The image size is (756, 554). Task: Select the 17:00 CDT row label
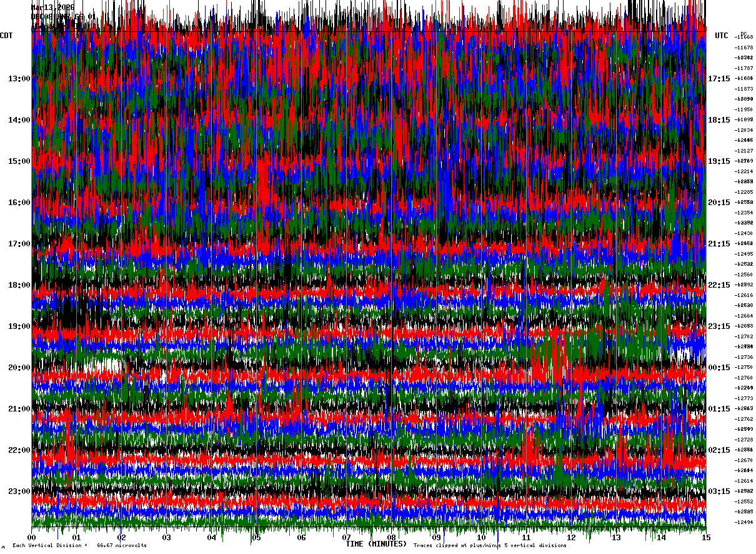tap(19, 244)
